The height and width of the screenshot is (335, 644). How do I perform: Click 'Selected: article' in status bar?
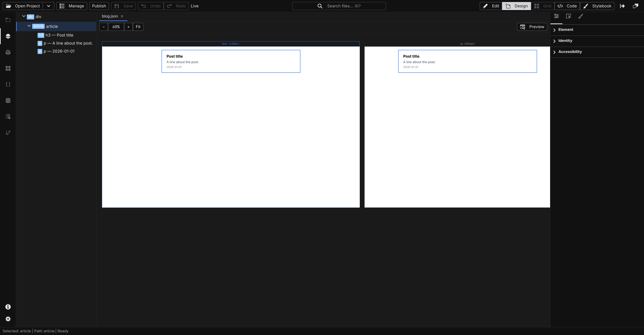tap(17, 331)
